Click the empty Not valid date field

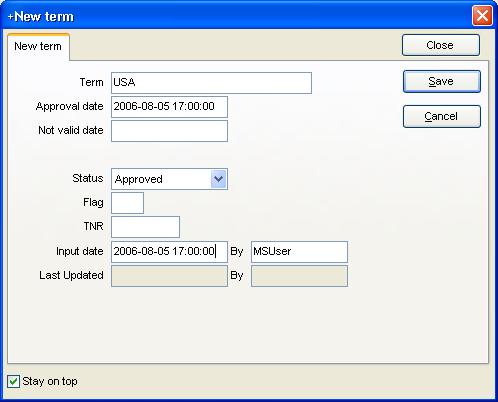tap(169, 131)
